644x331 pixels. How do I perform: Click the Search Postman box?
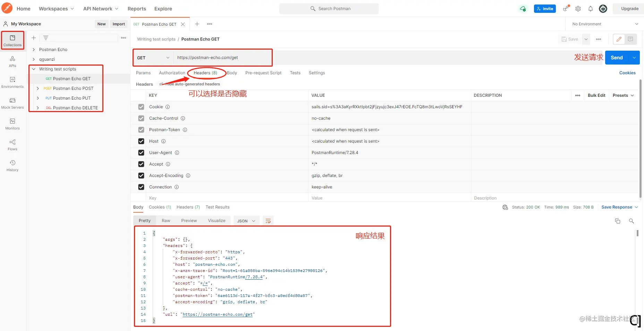[329, 9]
